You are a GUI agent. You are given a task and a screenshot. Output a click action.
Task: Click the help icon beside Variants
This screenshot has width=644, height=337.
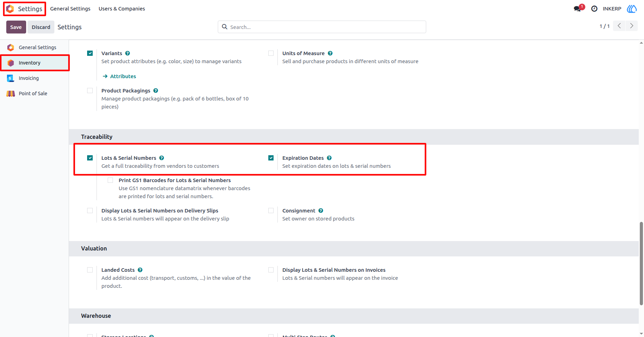pyautogui.click(x=128, y=53)
